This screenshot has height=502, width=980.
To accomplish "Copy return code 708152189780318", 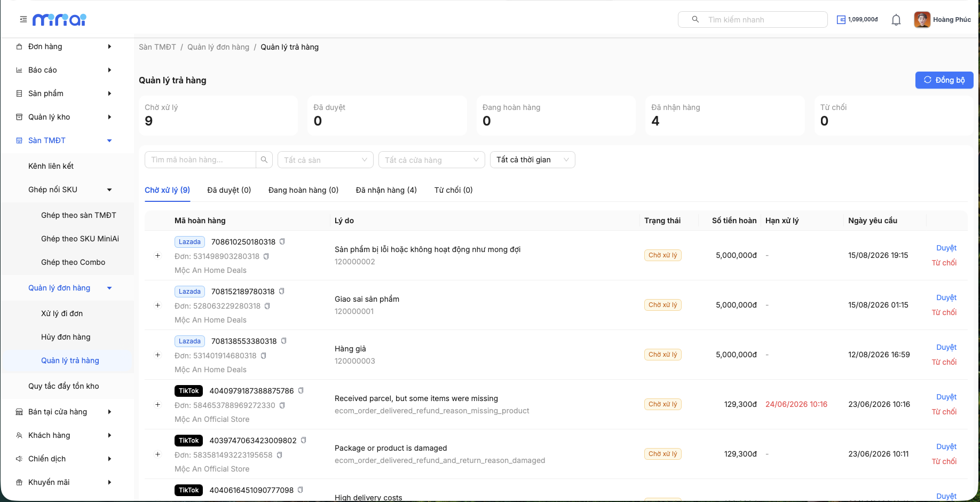I will click(x=282, y=291).
